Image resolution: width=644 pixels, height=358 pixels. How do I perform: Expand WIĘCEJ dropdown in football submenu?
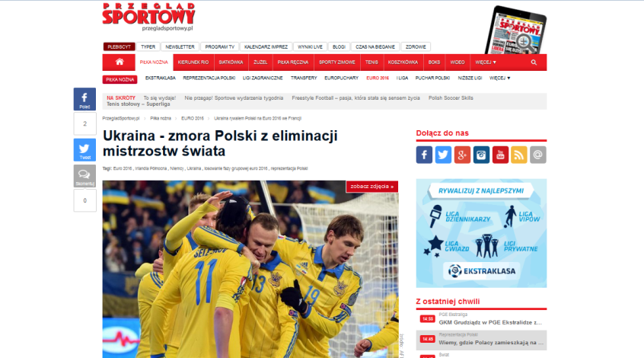click(499, 78)
